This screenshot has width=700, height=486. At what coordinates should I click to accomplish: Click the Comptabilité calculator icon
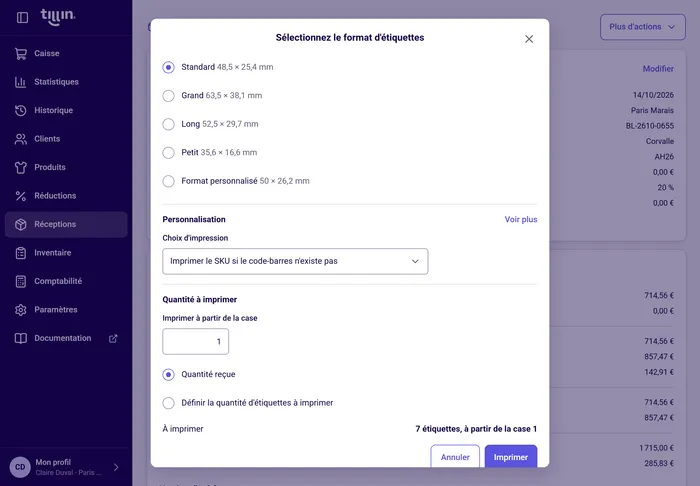tap(21, 282)
